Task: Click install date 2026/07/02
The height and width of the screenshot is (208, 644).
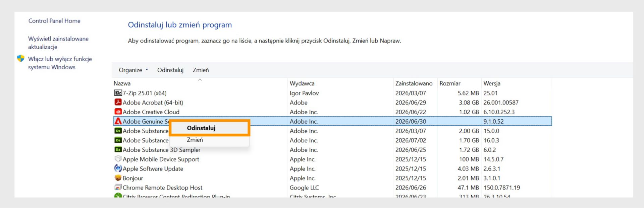Action: [x=411, y=140]
